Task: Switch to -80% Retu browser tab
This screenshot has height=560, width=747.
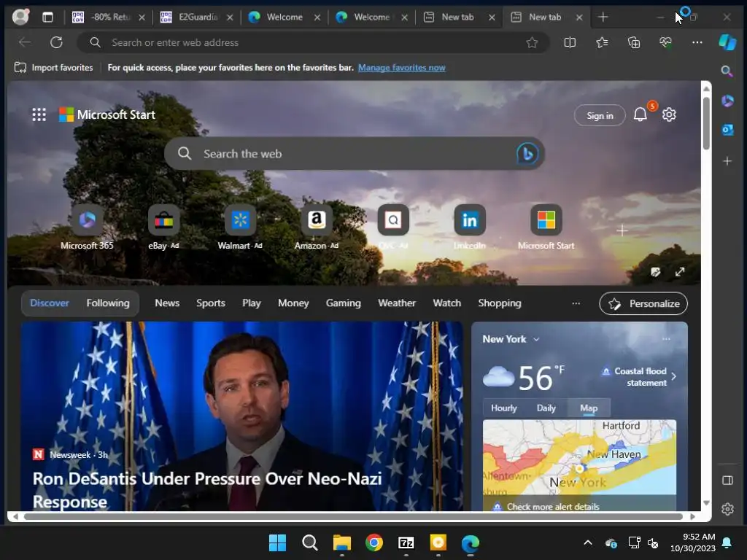Action: [108, 17]
